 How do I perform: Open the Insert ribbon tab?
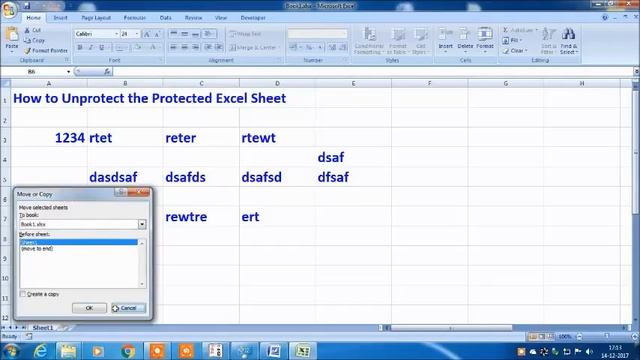click(60, 18)
